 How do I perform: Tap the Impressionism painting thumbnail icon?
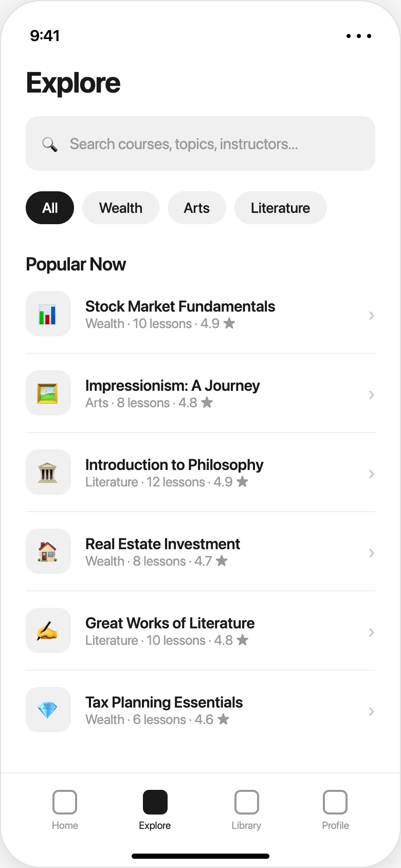[x=48, y=393]
